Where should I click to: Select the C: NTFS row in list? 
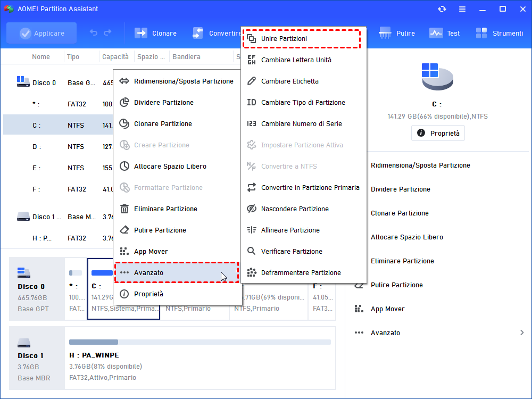point(58,125)
